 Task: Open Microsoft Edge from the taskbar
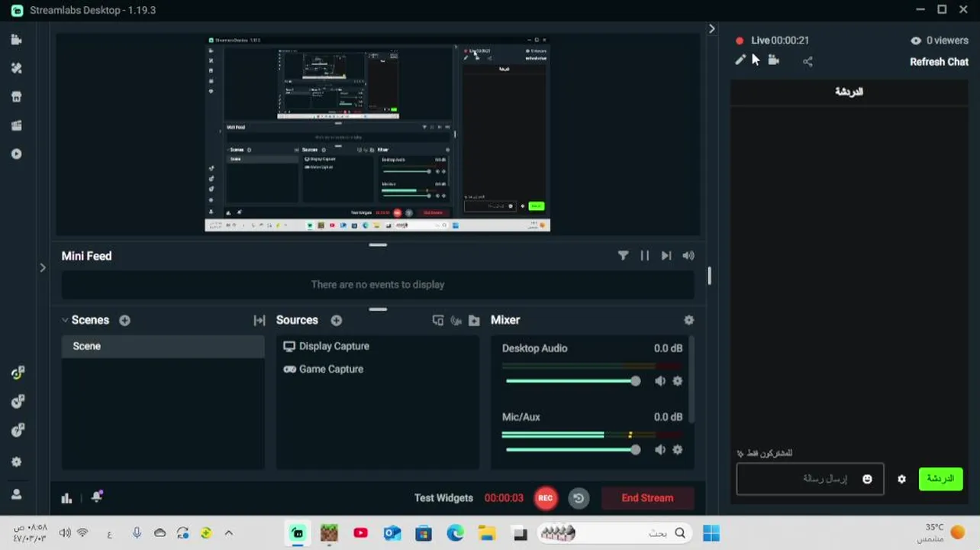455,533
